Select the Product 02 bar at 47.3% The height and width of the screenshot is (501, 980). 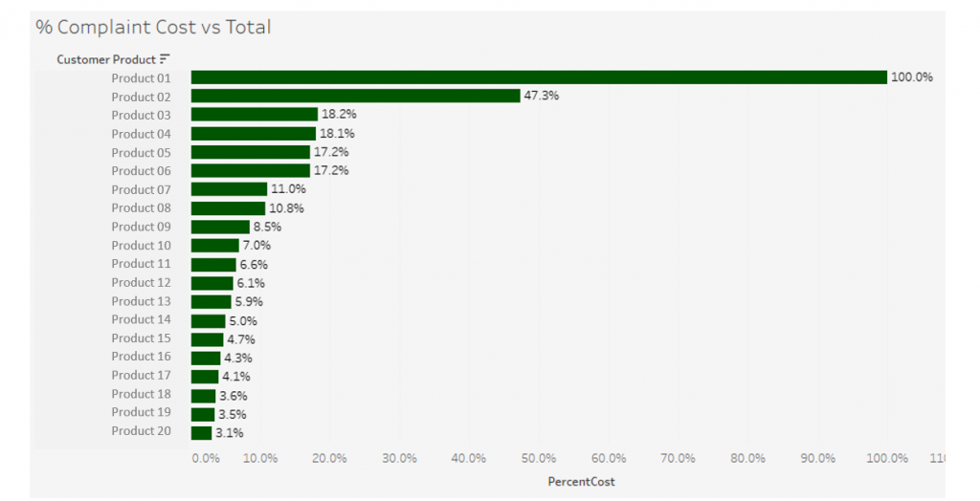coord(356,96)
